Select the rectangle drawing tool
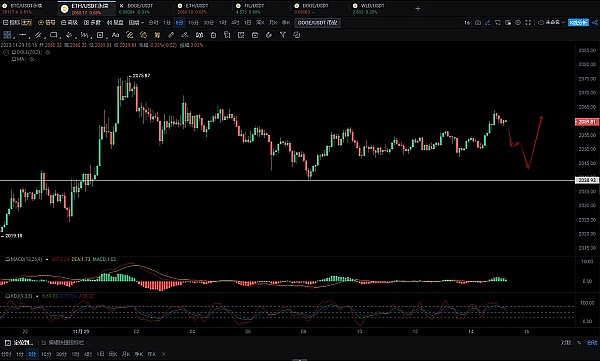Viewport: 600px width, 361px height. 54,35
